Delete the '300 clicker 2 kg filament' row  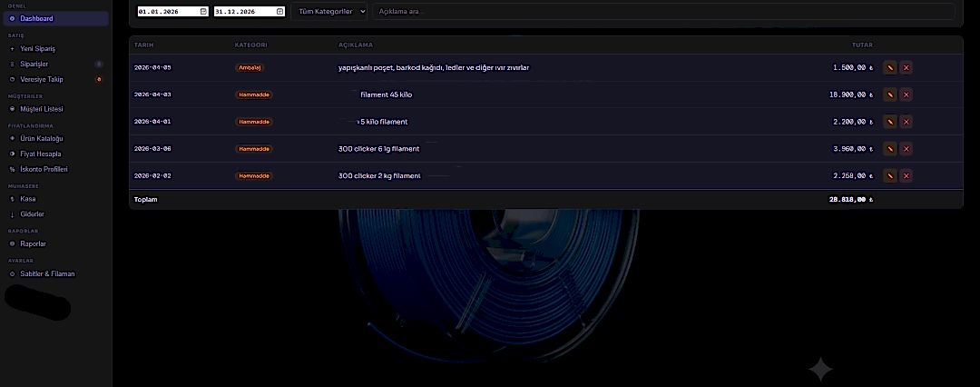point(906,176)
